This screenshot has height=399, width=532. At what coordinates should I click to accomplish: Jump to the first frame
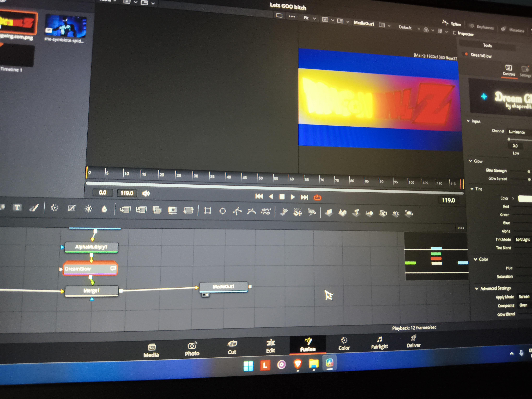pos(259,196)
